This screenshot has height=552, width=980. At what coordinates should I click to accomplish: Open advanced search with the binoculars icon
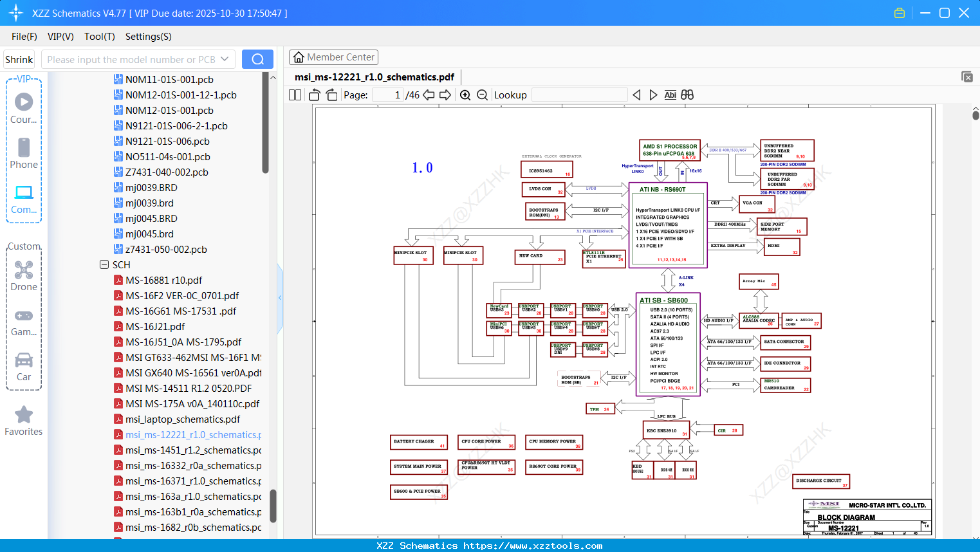687,95
